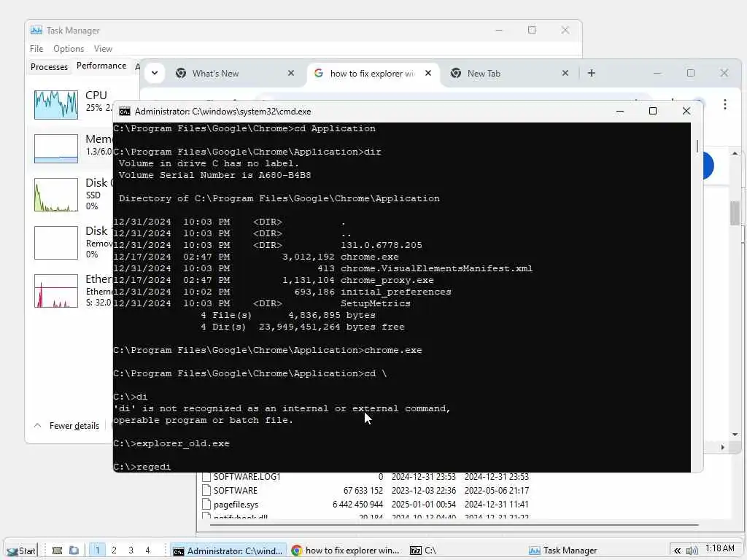Image resolution: width=747 pixels, height=560 pixels.
Task: Switch to virtual desktop 2
Action: click(x=114, y=551)
